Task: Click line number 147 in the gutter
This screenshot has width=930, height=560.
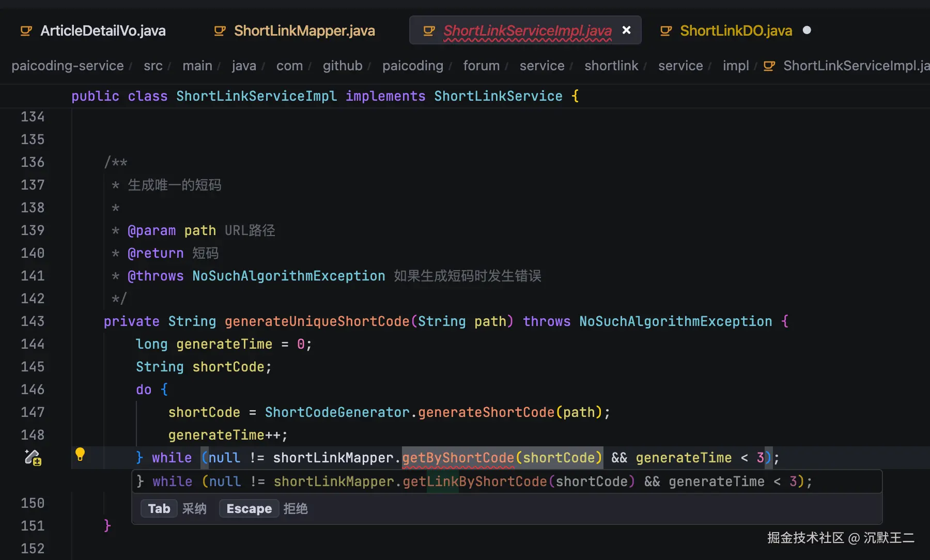Action: pyautogui.click(x=33, y=412)
